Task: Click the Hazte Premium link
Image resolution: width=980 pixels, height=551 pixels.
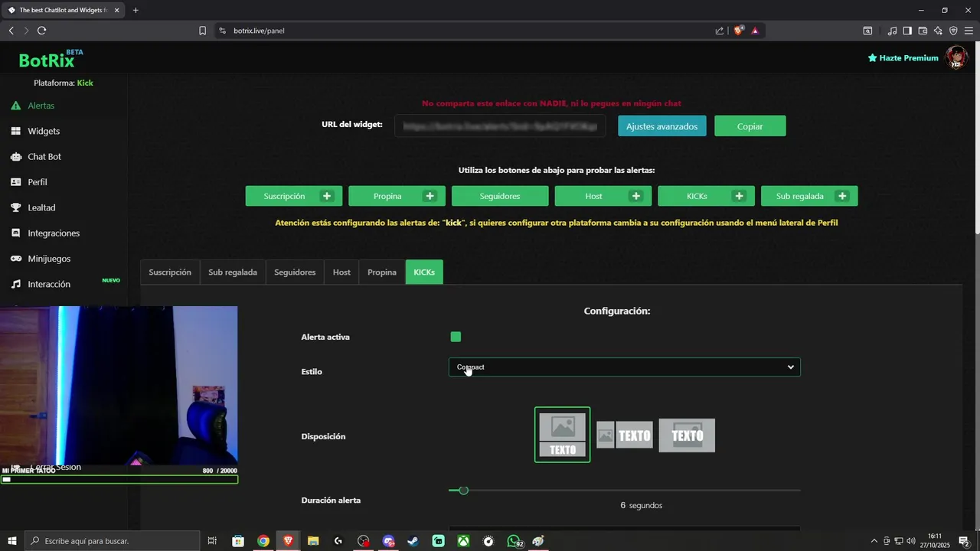Action: (903, 57)
